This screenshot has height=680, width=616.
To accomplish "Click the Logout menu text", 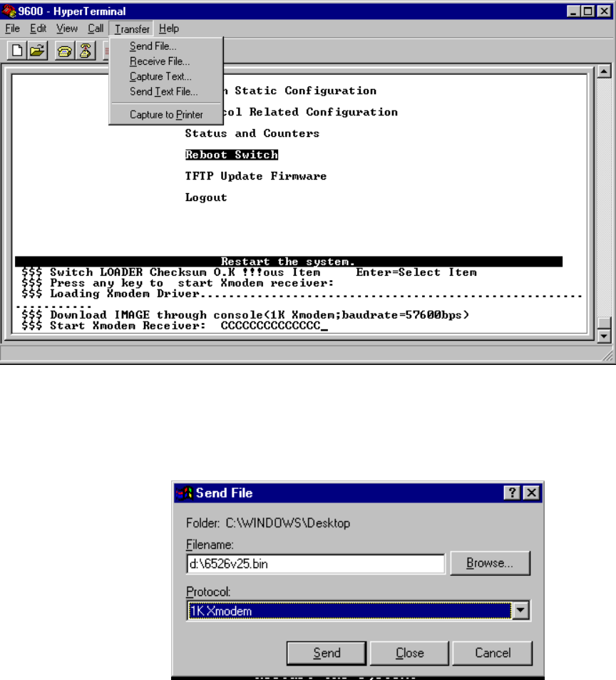I will (x=206, y=197).
